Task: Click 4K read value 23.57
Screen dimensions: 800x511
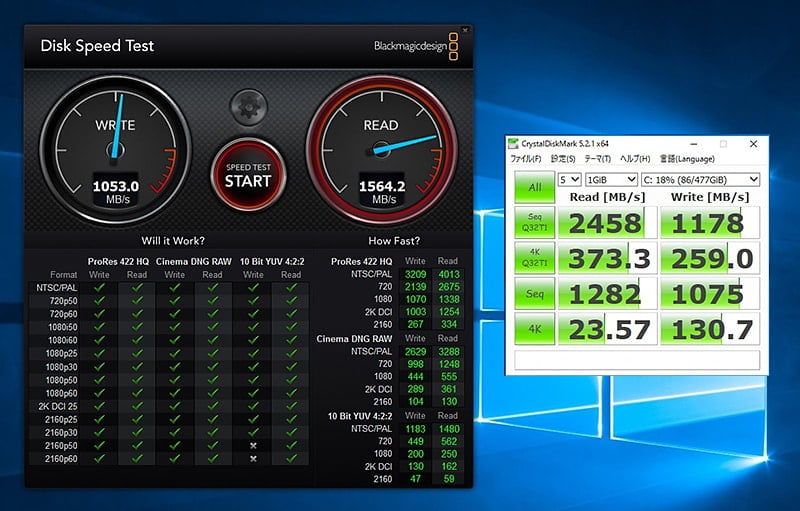Action: pyautogui.click(x=607, y=329)
